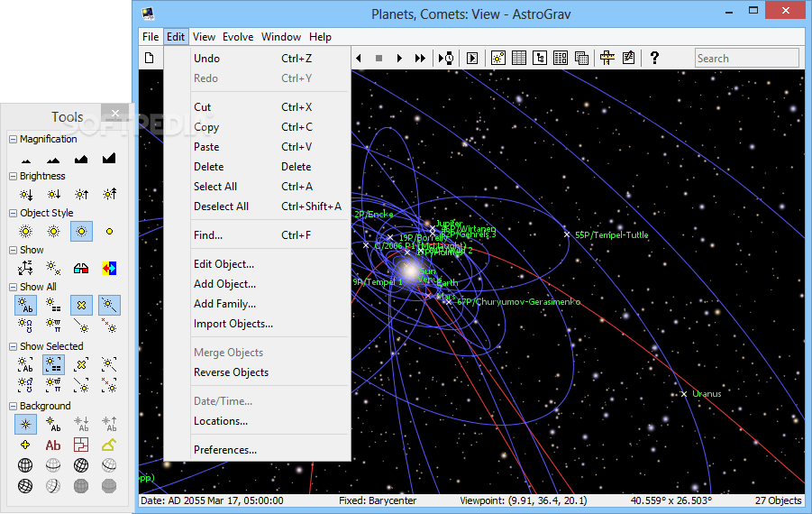Click the Search box in toolbar
Screen dimensions: 812x514
click(747, 58)
